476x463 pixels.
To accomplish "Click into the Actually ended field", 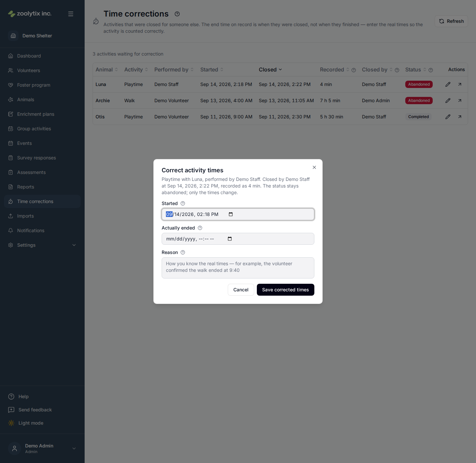I will [238, 239].
